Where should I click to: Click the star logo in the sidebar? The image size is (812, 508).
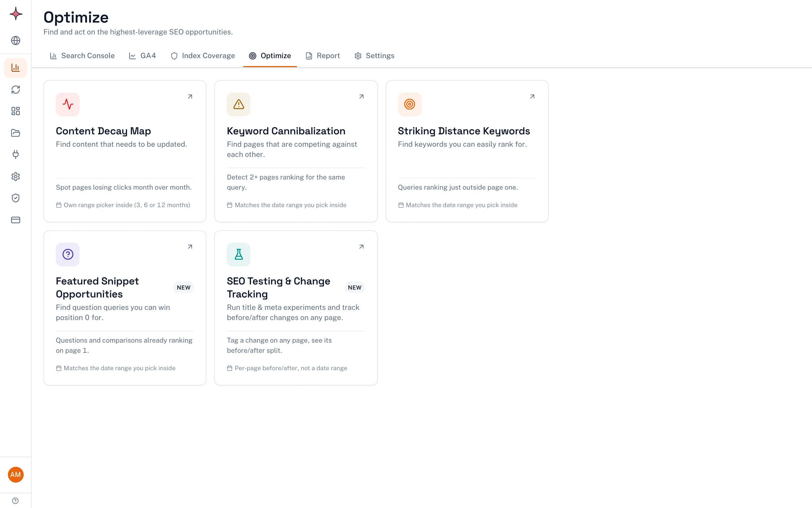16,14
